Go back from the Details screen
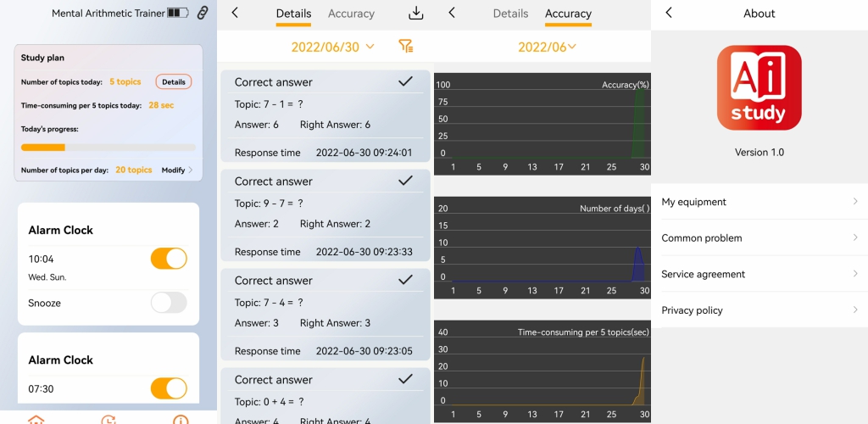The height and width of the screenshot is (424, 868). point(235,13)
